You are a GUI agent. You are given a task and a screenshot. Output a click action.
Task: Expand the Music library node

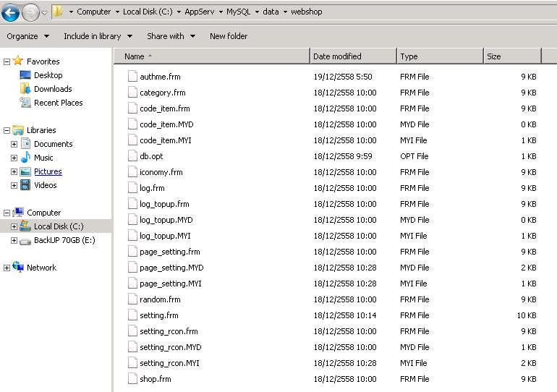[14, 158]
